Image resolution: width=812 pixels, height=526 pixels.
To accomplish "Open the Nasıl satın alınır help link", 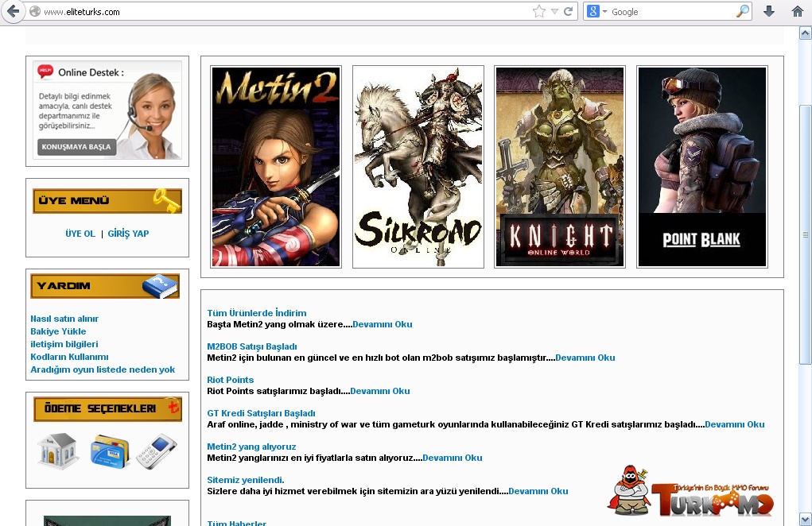I will (64, 319).
